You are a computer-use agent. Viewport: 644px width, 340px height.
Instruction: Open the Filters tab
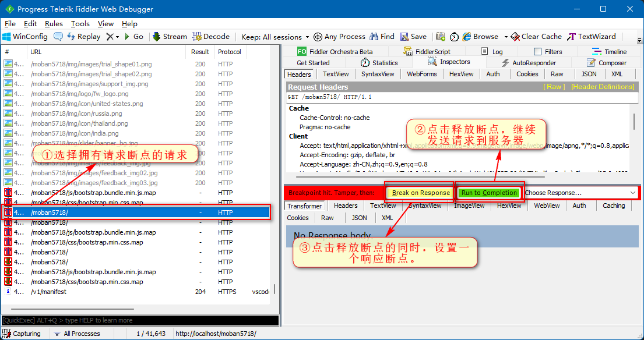click(547, 51)
